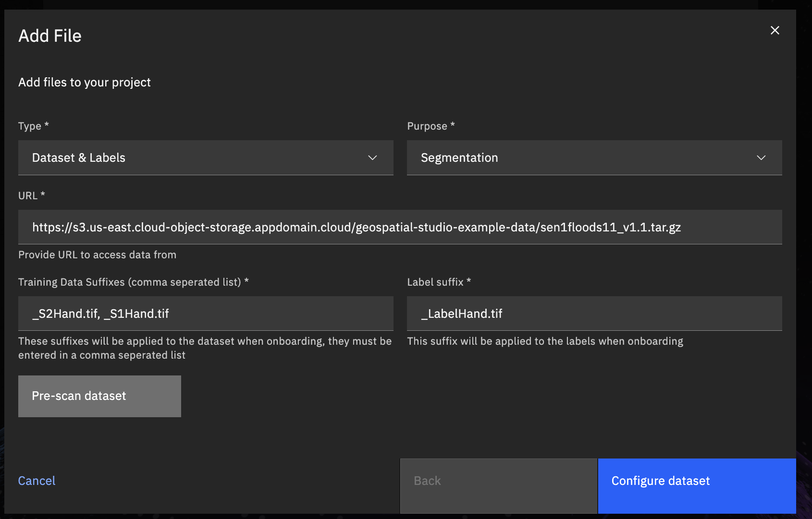Screen dimensions: 812x519
Task: Click the Training Data Suffixes label text
Action: click(x=130, y=282)
